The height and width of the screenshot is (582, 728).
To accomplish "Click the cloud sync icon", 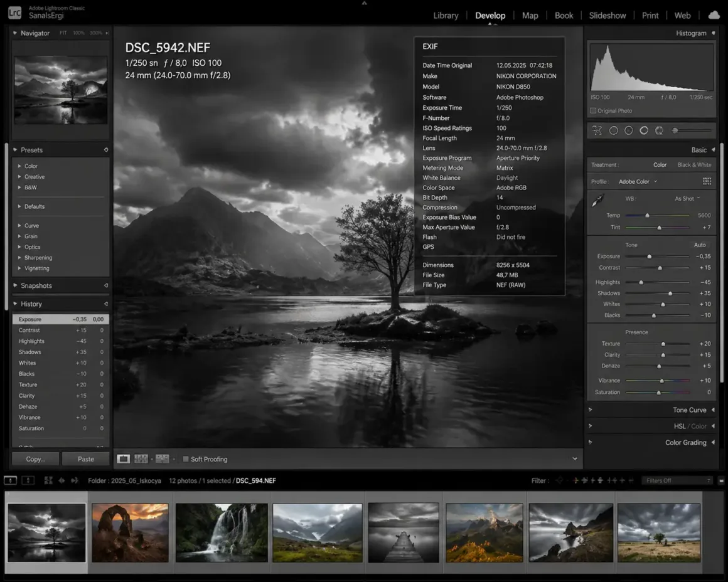I will click(714, 16).
